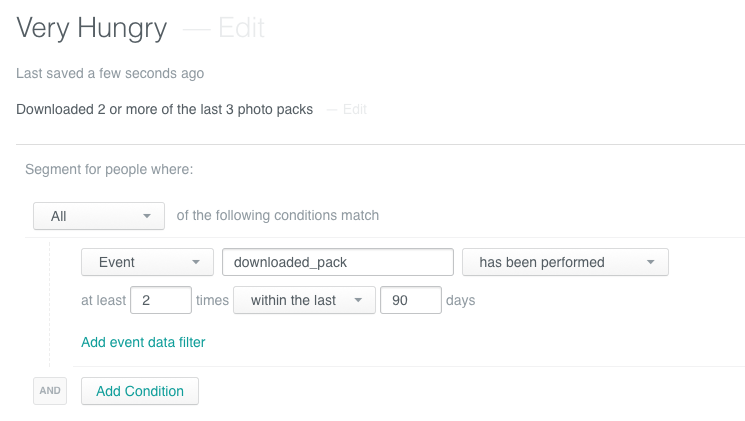
Task: Select the Very Hungry segment title
Action: click(x=92, y=28)
